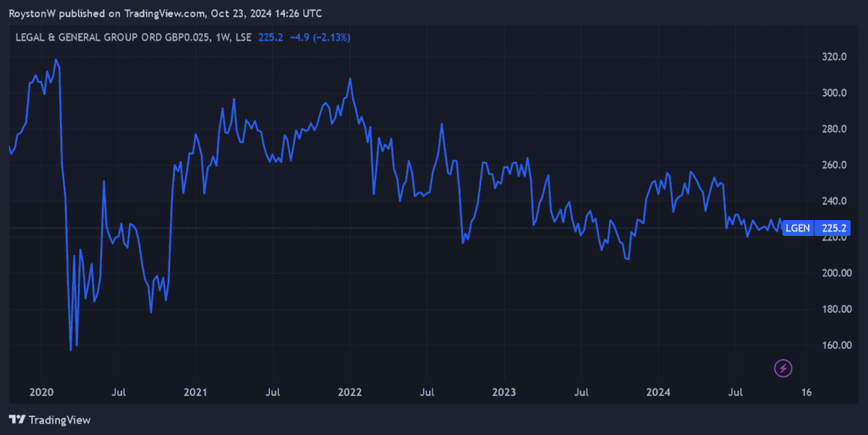
Task: Click the 2021 label on time axis
Action: 196,392
